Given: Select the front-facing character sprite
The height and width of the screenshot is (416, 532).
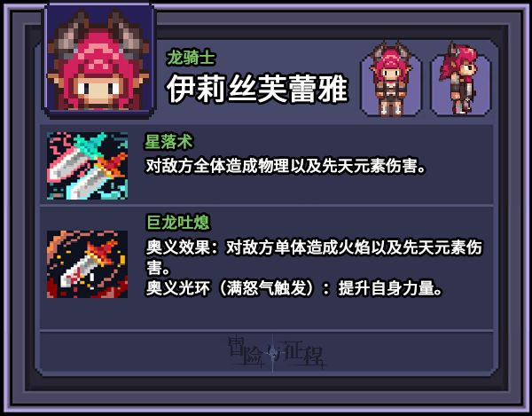Looking at the screenshot, I should (391, 82).
